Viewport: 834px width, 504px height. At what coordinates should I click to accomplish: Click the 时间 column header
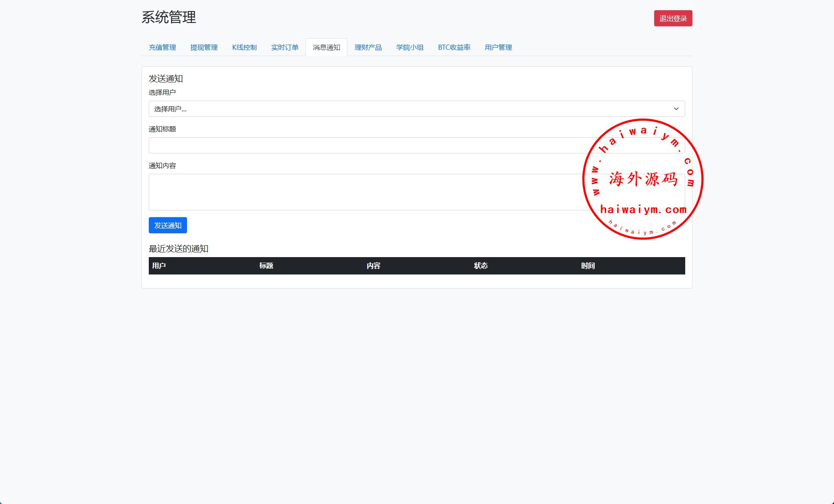click(x=587, y=266)
